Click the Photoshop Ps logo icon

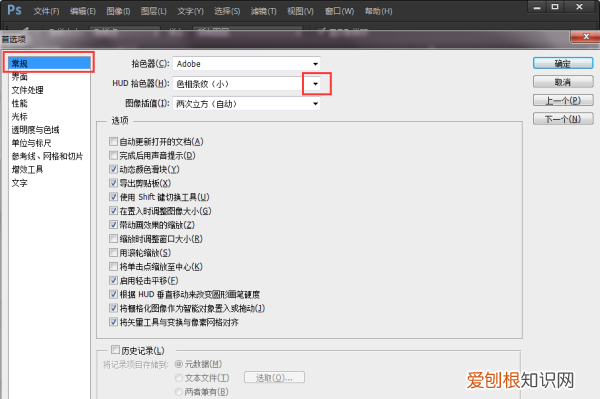point(14,10)
